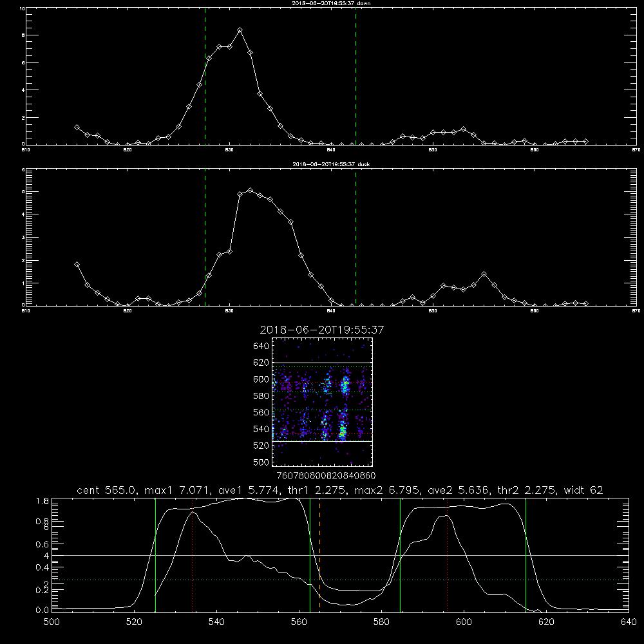Screen dimensions: 644x644
Task: Click the heatmap detector image
Action: tap(323, 402)
